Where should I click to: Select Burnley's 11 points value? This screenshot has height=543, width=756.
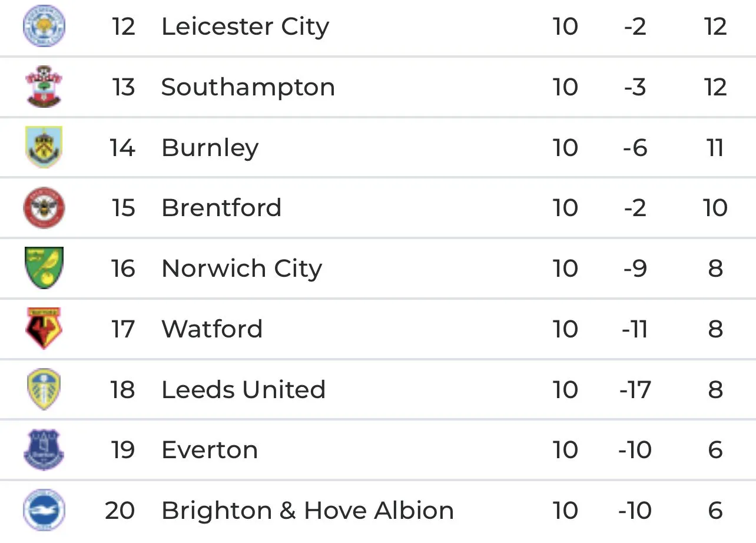pos(715,147)
